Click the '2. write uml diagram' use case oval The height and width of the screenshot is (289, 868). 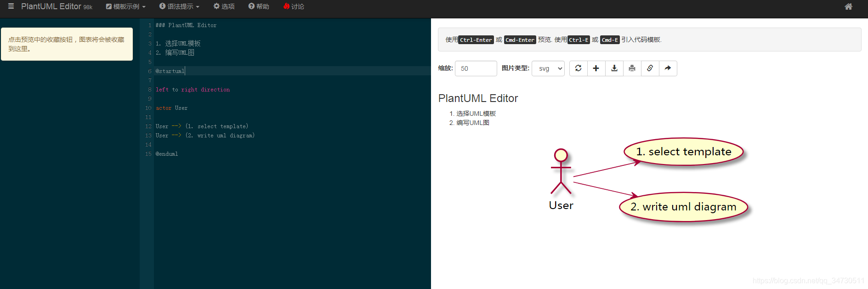683,207
